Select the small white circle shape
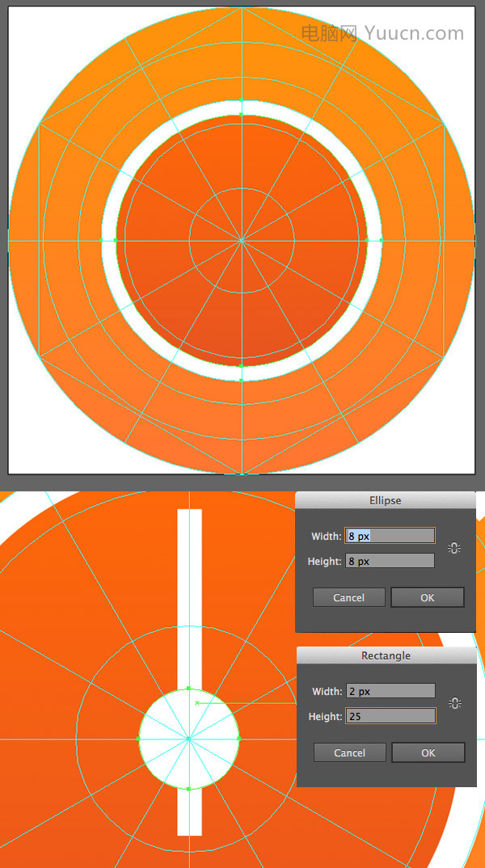The width and height of the screenshot is (485, 868). [x=189, y=739]
